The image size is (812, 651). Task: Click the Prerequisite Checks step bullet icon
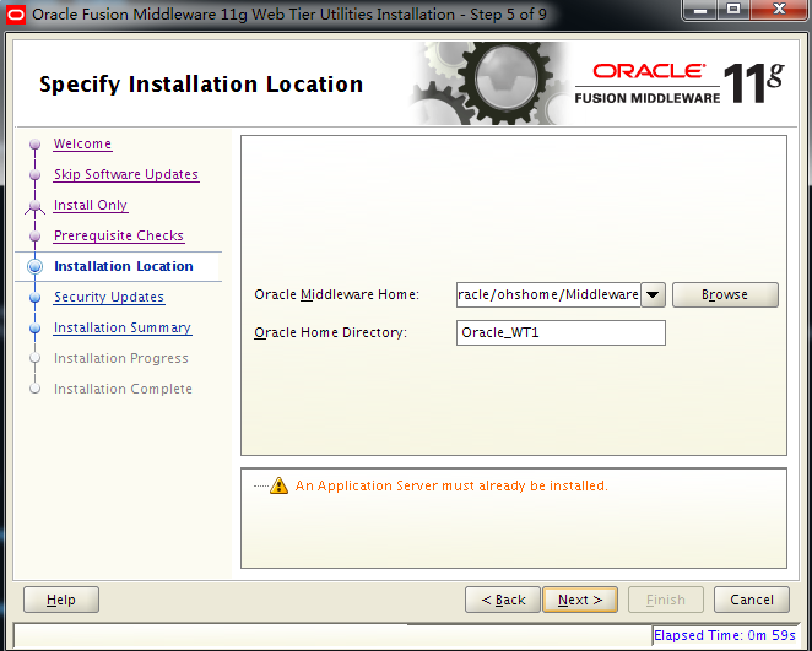tap(35, 236)
